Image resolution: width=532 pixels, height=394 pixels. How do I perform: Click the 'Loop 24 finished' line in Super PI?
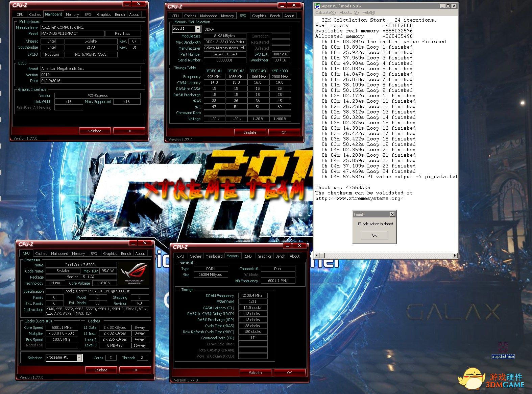click(x=369, y=171)
